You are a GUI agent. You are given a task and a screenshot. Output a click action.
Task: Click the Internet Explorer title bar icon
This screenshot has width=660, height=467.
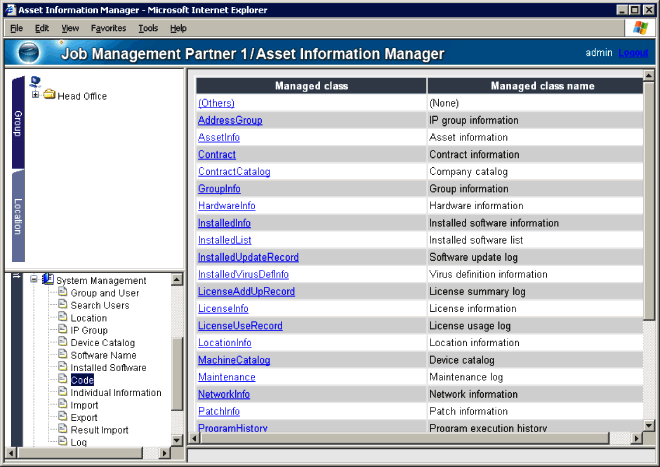(11, 10)
